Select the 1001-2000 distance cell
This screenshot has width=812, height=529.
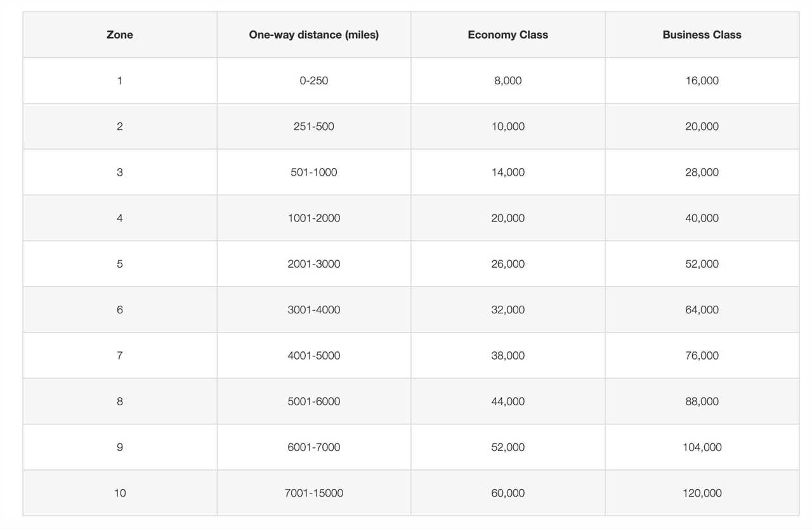point(314,218)
